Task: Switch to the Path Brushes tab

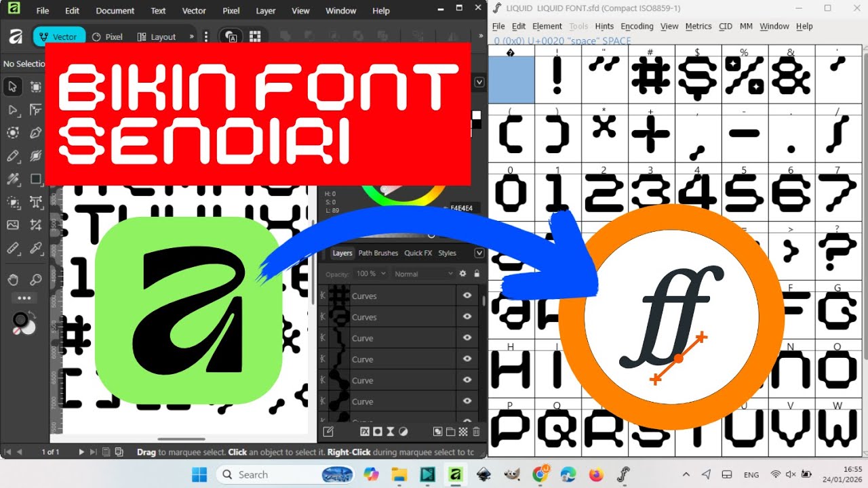Action: (x=378, y=253)
